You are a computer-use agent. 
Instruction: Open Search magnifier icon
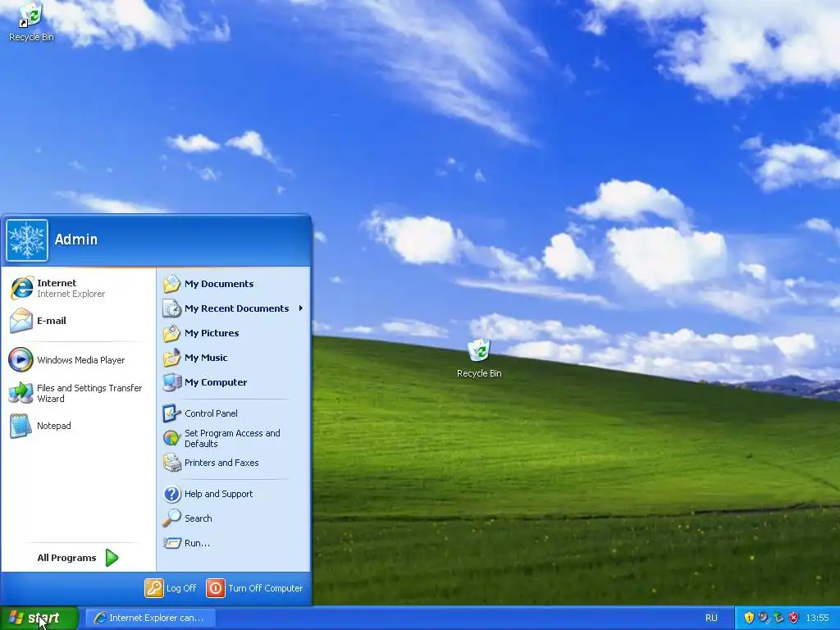[x=171, y=518]
